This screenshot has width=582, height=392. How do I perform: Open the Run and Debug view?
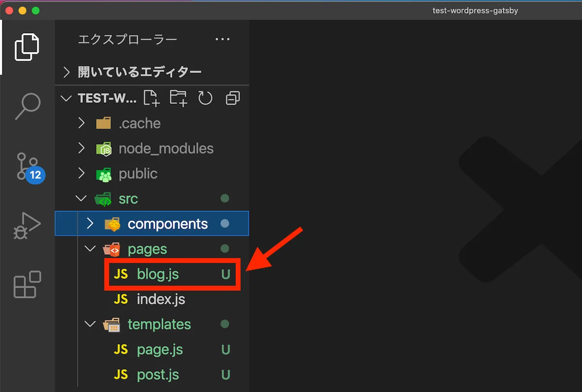pyautogui.click(x=27, y=226)
